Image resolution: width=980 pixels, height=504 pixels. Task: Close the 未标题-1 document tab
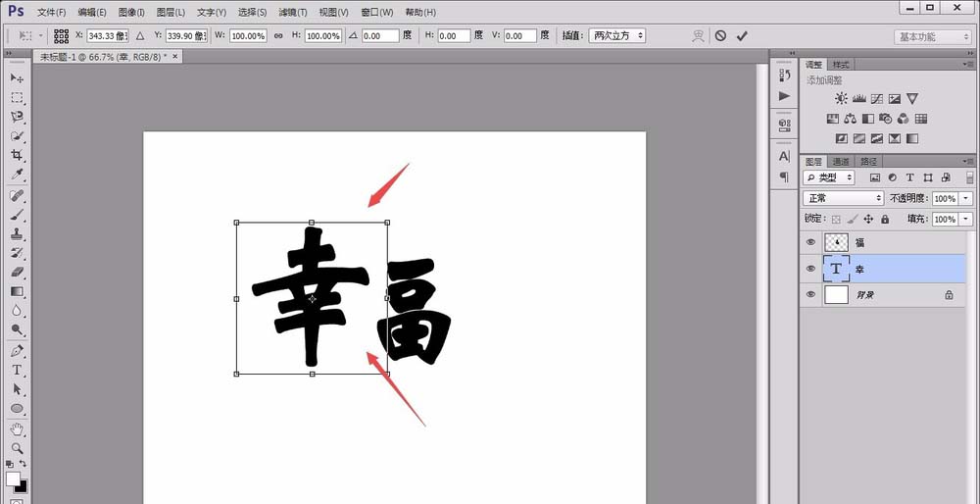pyautogui.click(x=175, y=56)
